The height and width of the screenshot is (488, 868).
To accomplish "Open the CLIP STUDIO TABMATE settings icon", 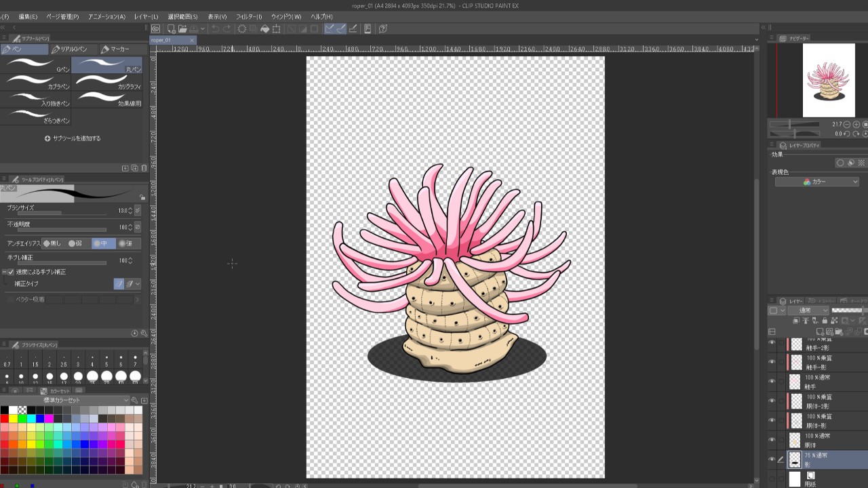I will 368,29.
